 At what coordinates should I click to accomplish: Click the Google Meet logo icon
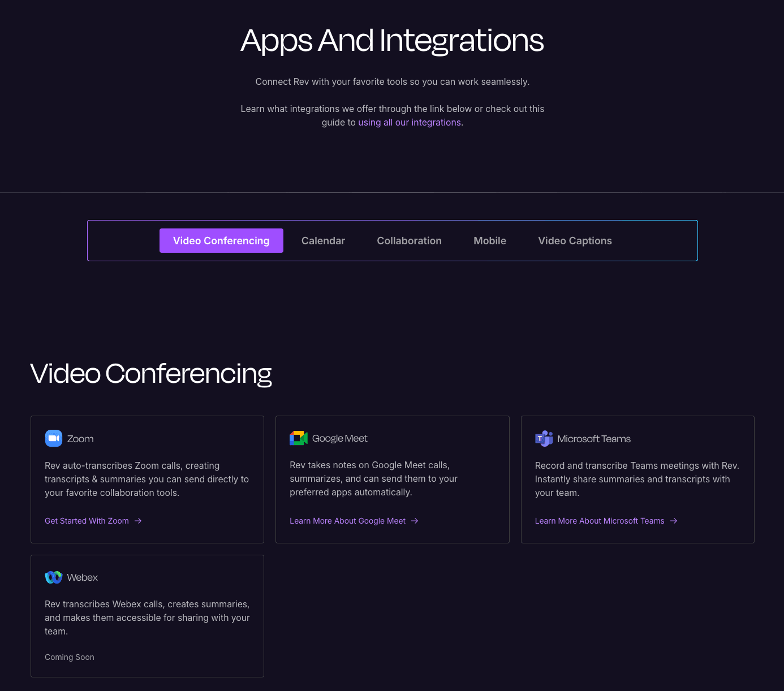[x=299, y=438]
